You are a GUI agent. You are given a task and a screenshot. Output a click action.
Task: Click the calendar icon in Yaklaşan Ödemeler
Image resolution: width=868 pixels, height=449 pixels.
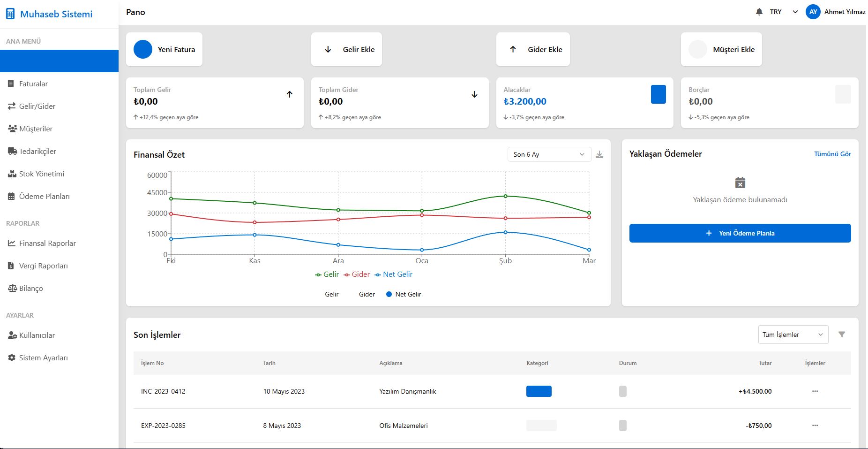[740, 183]
